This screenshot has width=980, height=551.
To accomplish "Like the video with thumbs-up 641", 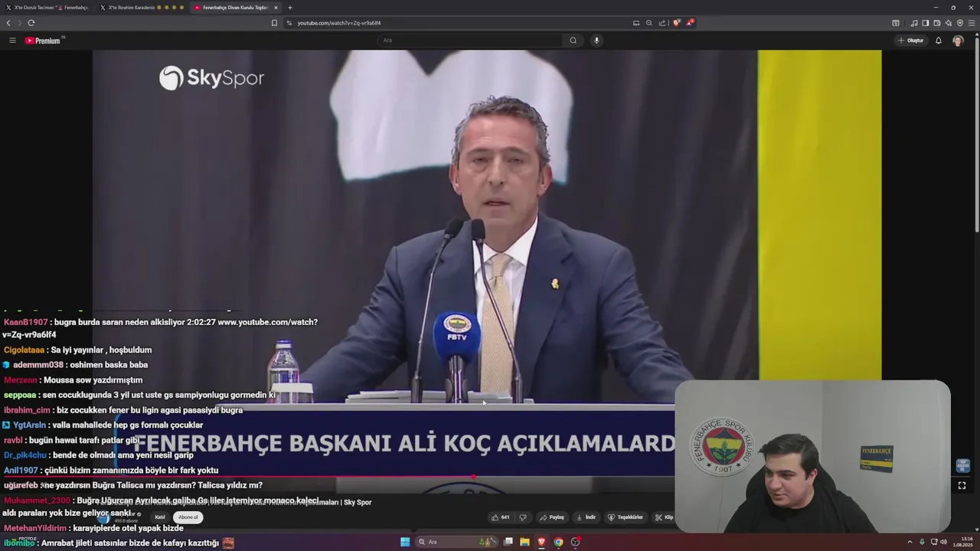I will 500,517.
